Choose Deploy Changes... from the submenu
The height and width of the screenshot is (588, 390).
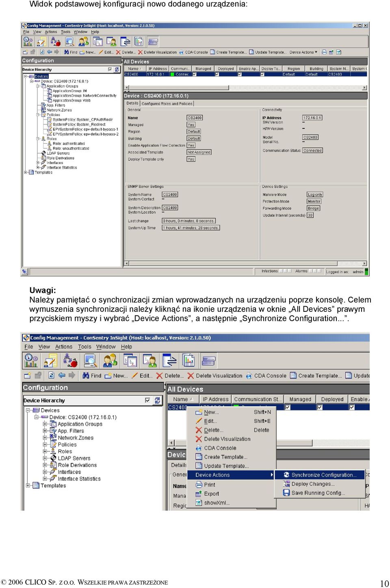pyautogui.click(x=320, y=484)
